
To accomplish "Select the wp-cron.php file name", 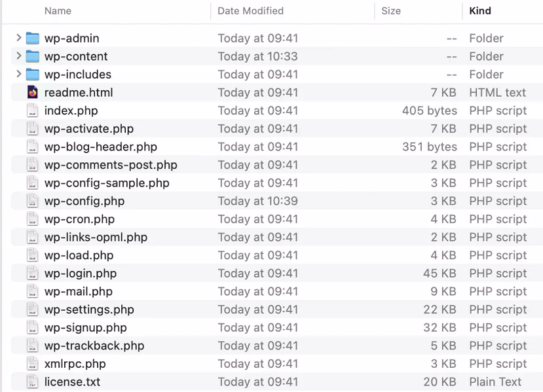I will click(x=79, y=219).
